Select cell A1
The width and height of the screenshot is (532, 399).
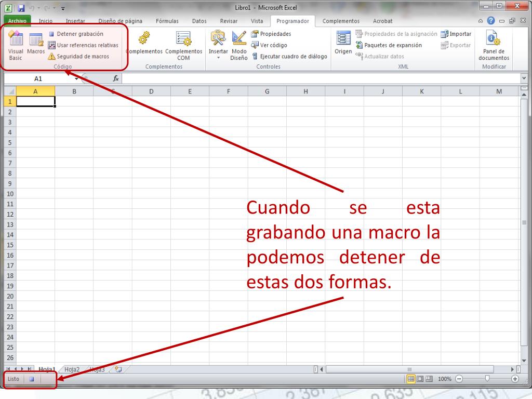(x=36, y=101)
